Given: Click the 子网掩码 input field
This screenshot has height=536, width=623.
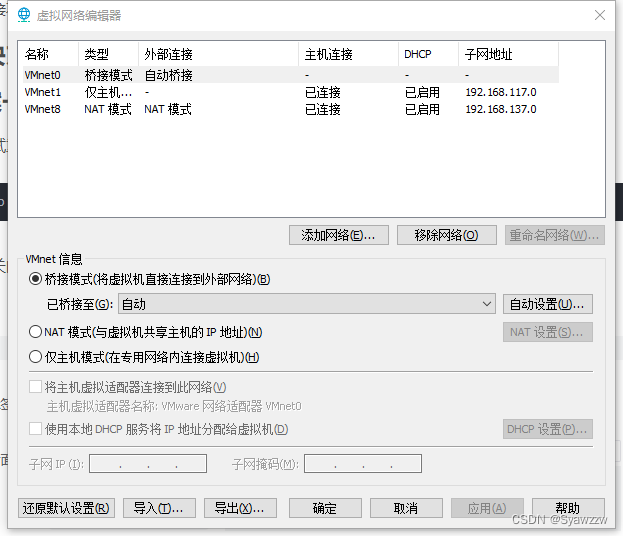Looking at the screenshot, I should (x=363, y=464).
